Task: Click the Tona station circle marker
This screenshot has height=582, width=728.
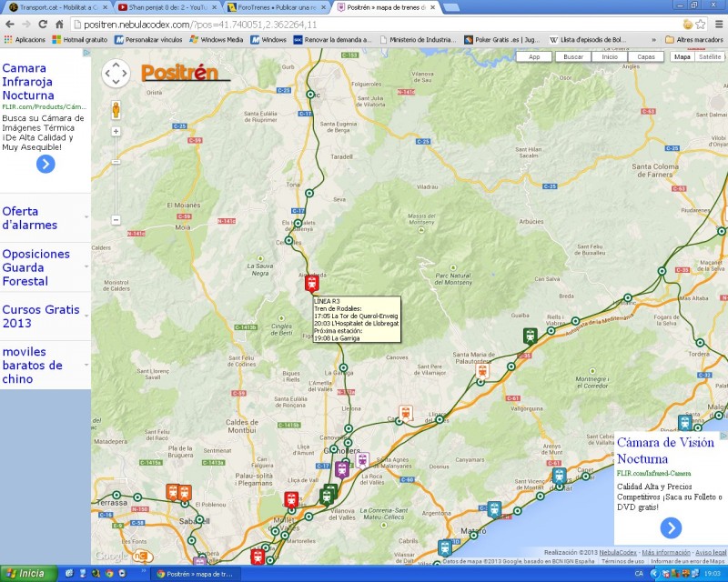Action: coord(309,193)
